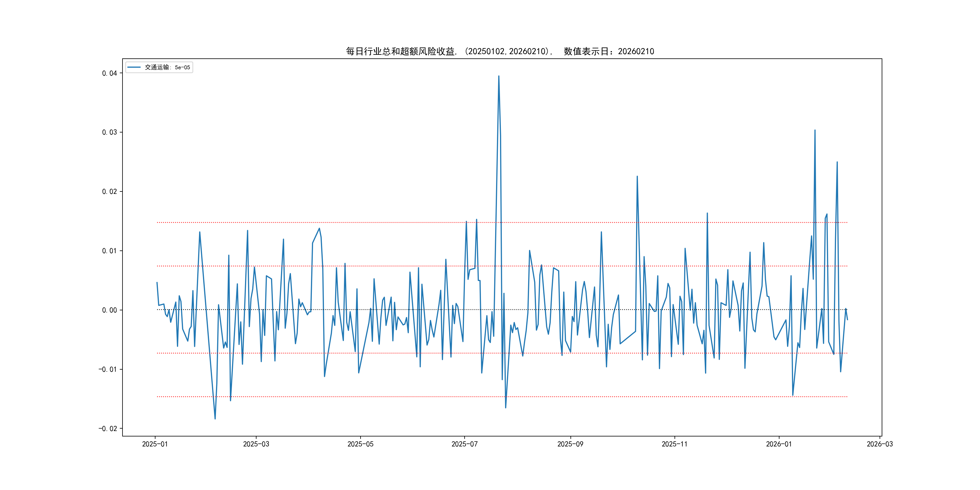Image resolution: width=980 pixels, height=490 pixels.
Task: Click the 2025-01 x-axis label
Action: click(155, 444)
